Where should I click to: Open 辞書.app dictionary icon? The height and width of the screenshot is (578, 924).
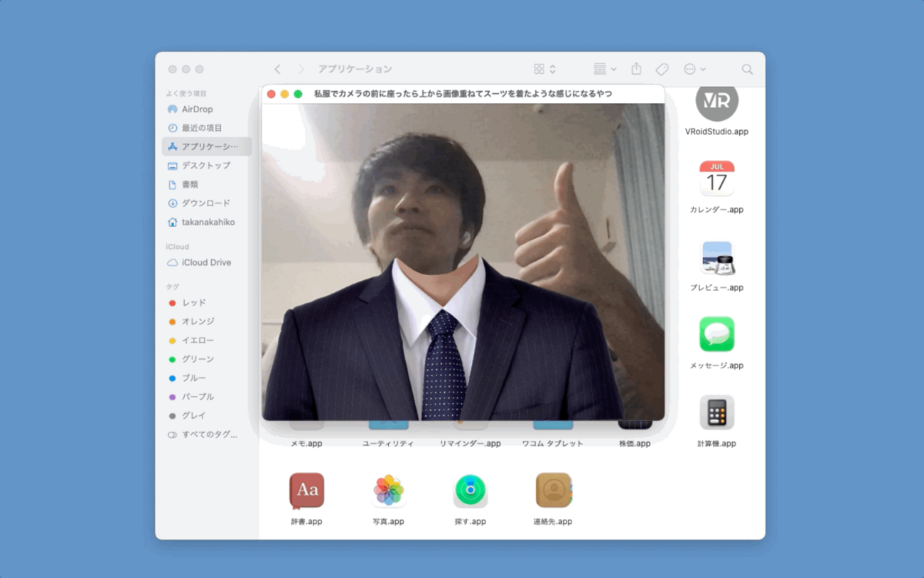[x=306, y=491]
